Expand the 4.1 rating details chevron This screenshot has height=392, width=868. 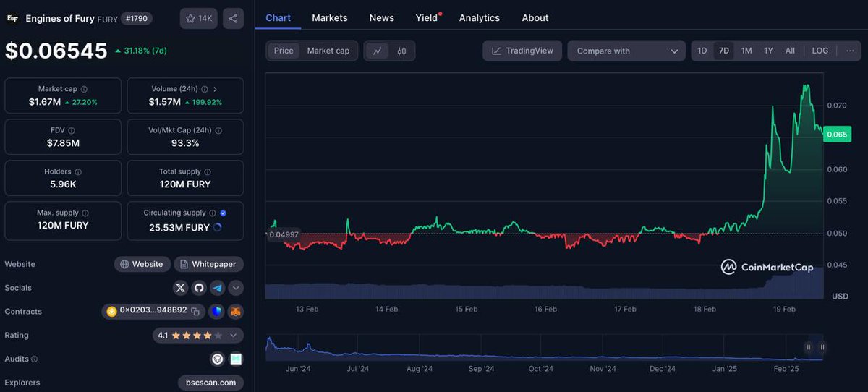[233, 336]
